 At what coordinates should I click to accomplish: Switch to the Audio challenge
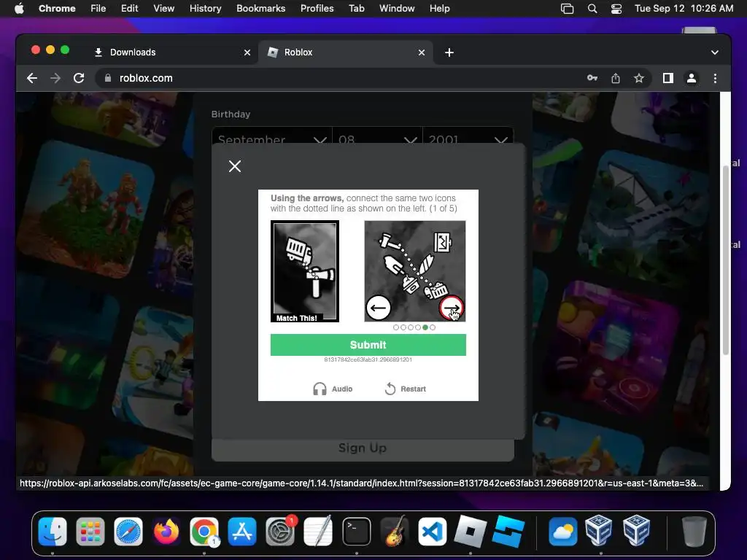click(333, 389)
